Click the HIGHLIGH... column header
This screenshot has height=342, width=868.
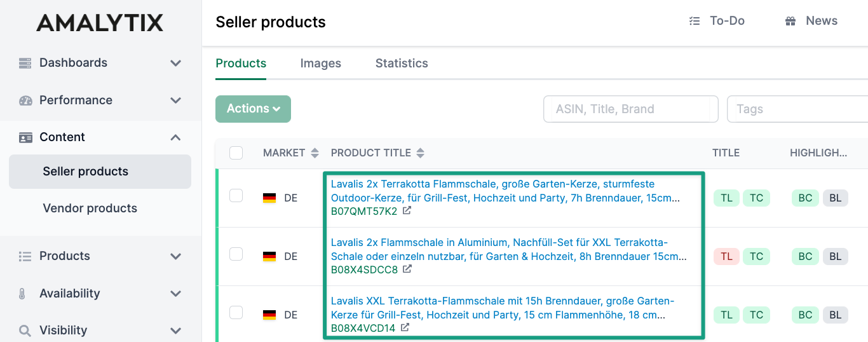[818, 153]
